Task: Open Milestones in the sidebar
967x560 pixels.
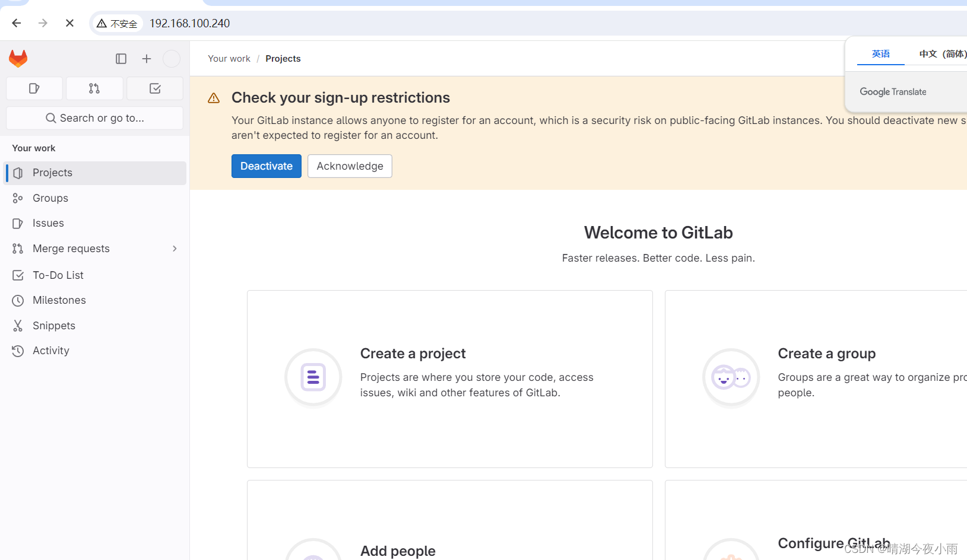Action: pyautogui.click(x=95, y=300)
